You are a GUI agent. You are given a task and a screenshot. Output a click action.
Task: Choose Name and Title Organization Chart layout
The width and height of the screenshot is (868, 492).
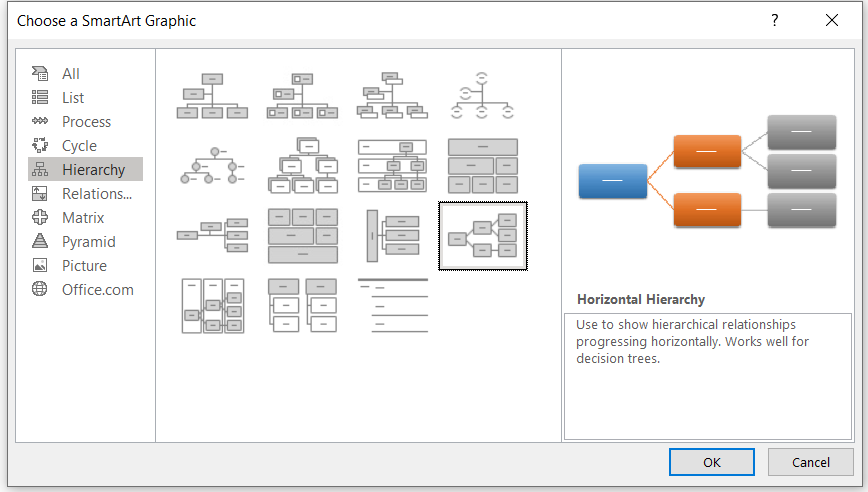(x=392, y=96)
